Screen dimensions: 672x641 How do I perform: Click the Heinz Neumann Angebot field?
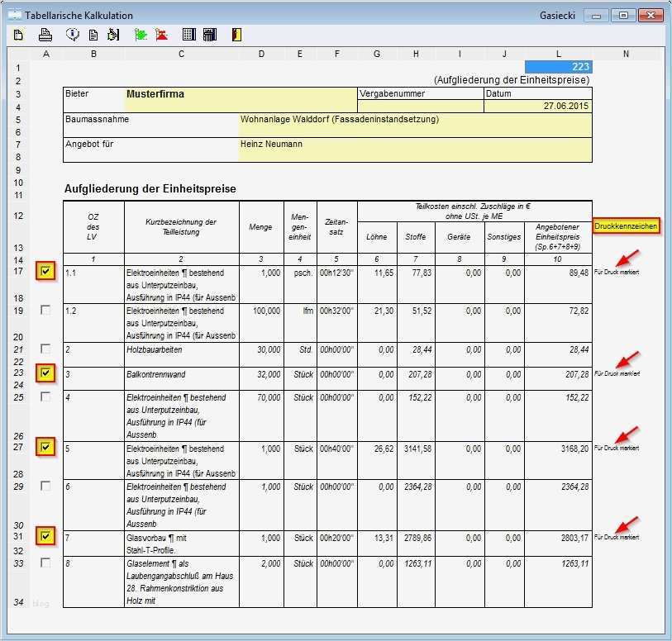pos(415,150)
